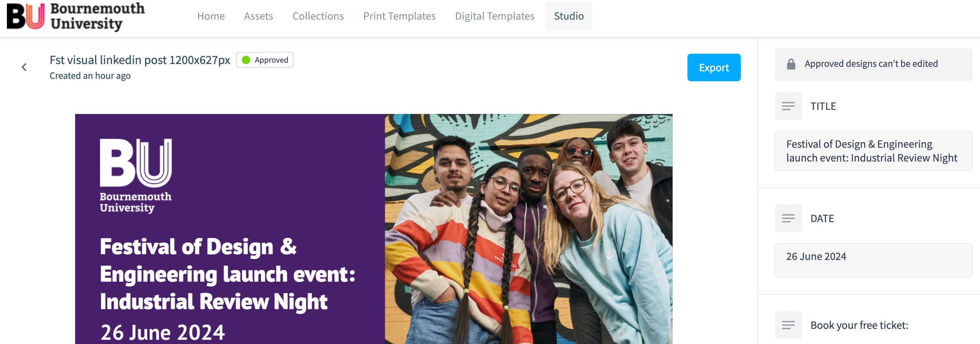The image size is (980, 344).
Task: Click the lock icon on approved notice
Action: point(791,64)
